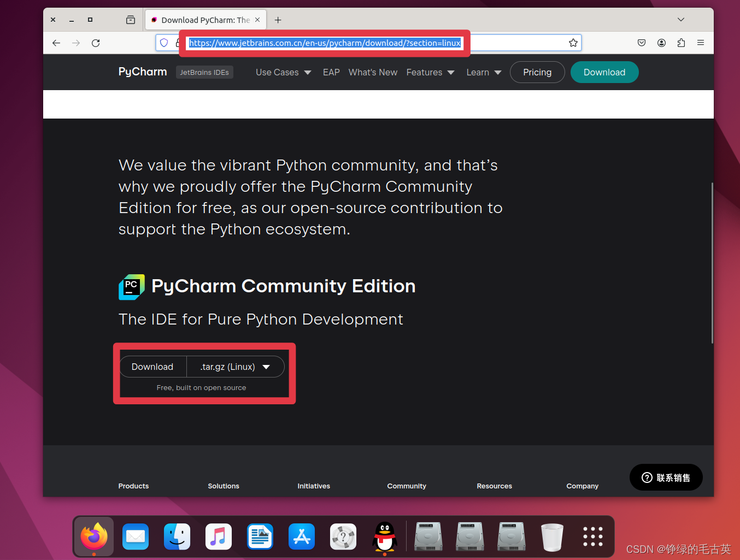Open a new tab with plus button
The image size is (740, 560).
coord(278,20)
